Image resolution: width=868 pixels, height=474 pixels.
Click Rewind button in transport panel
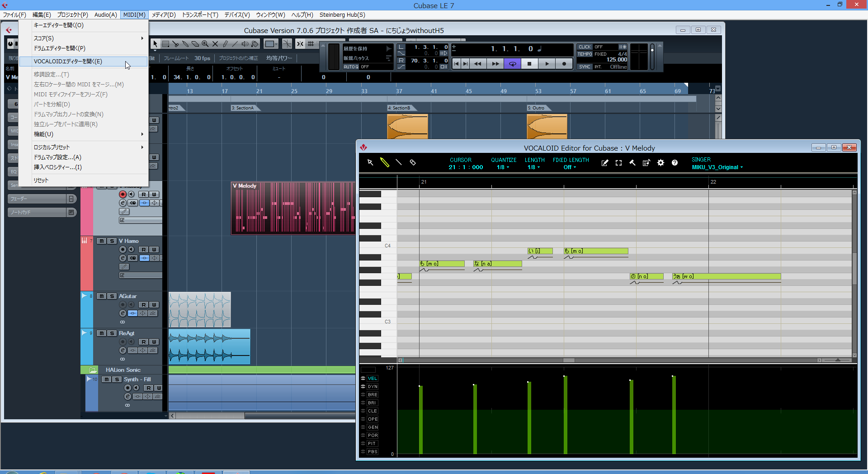click(x=478, y=64)
